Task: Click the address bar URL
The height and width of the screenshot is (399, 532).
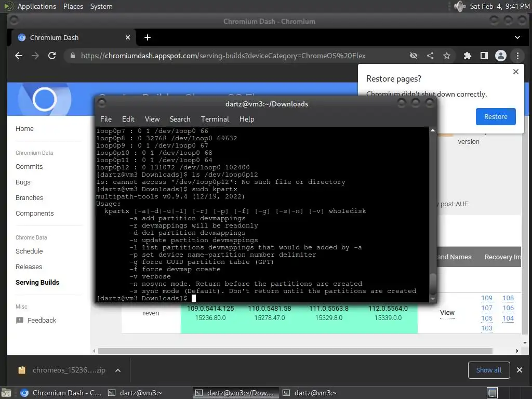Action: click(223, 56)
